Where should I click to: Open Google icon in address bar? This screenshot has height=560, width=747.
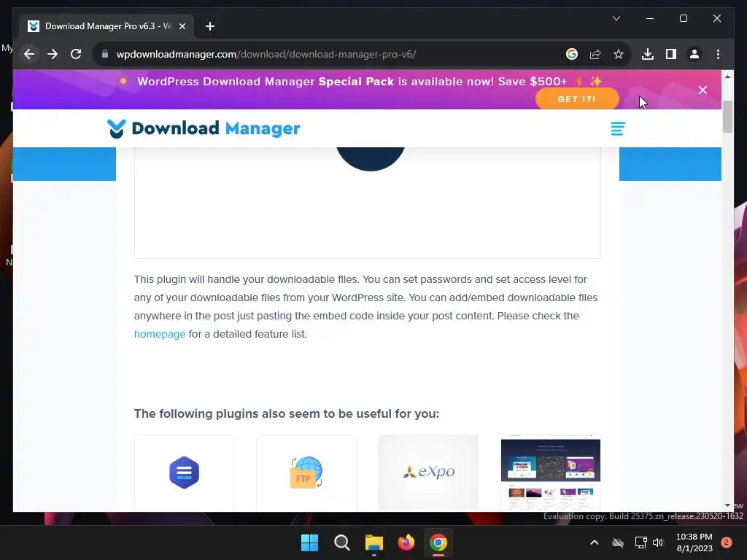point(572,54)
